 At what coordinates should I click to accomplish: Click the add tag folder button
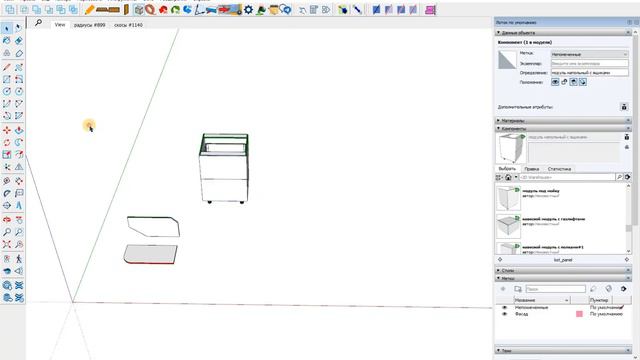coord(518,289)
